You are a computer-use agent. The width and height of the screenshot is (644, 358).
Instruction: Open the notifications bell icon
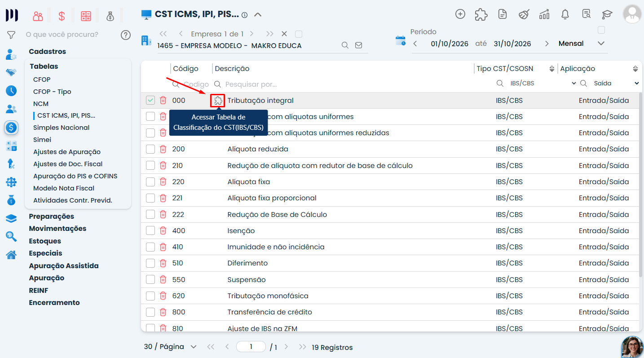tap(565, 14)
